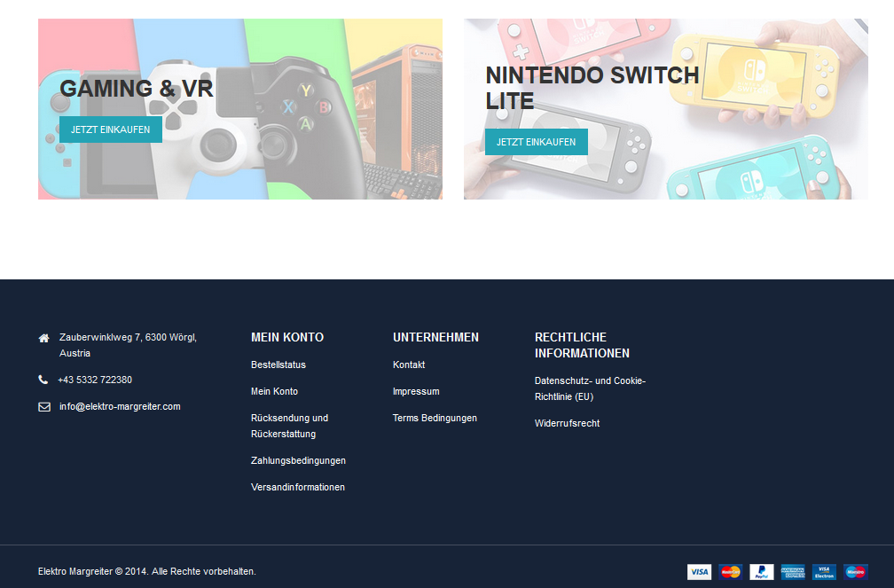Click the envelope icon beside the email
894x588 pixels.
coord(44,407)
